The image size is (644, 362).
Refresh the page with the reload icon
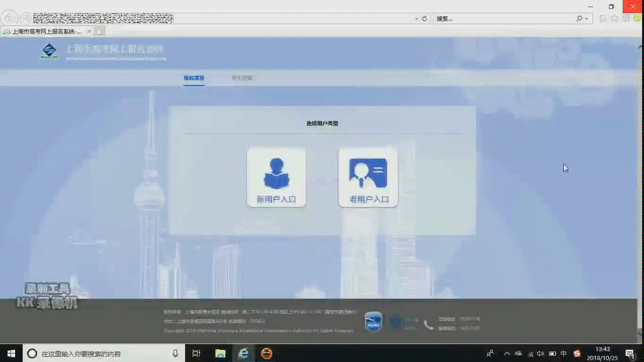pyautogui.click(x=424, y=19)
